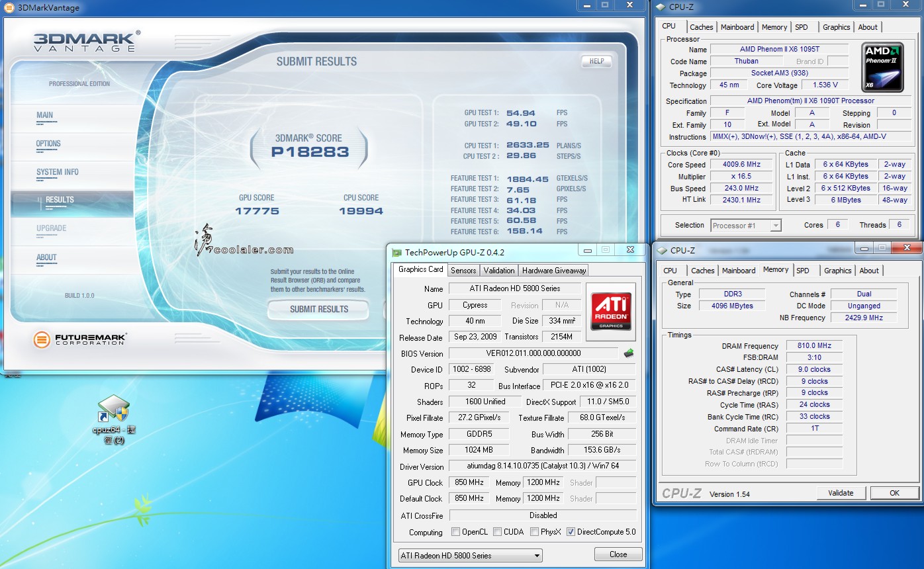Click the HELP button in 3DMark
The image size is (924, 569).
tap(596, 61)
